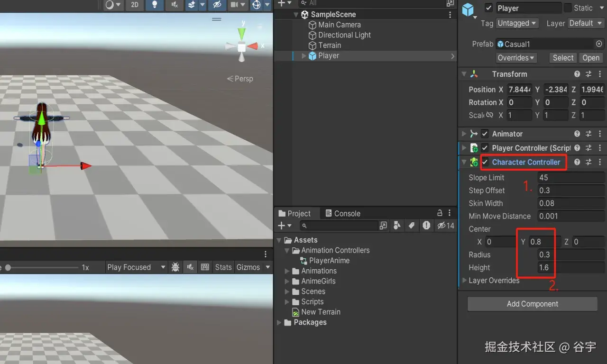
Task: Click the Game view bug debug icon
Action: tap(175, 267)
